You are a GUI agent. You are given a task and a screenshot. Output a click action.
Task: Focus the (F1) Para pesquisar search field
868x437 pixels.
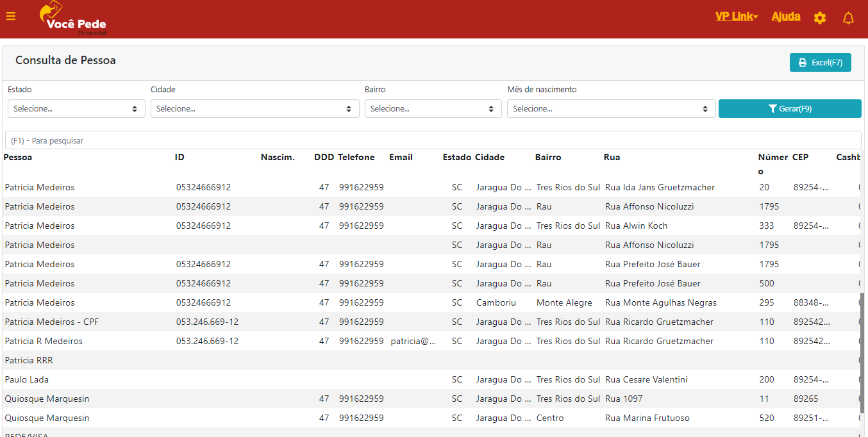click(433, 140)
